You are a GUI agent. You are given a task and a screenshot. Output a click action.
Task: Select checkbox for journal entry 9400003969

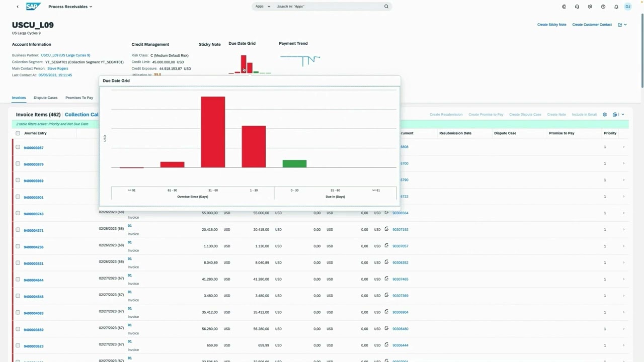[18, 180]
